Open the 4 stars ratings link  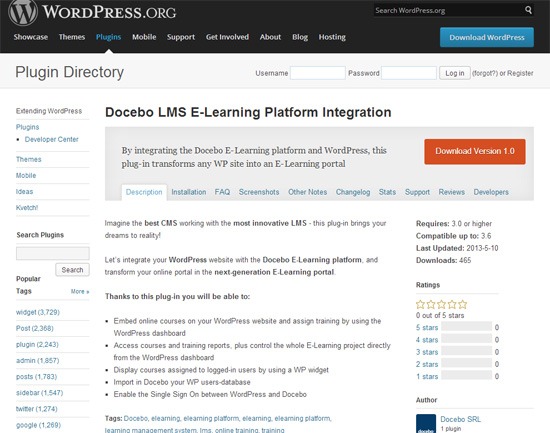point(427,340)
